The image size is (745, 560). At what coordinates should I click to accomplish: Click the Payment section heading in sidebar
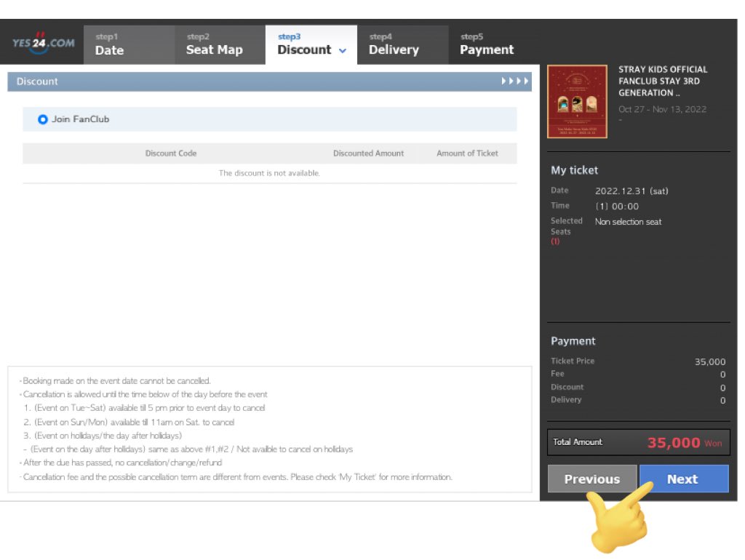click(x=573, y=341)
